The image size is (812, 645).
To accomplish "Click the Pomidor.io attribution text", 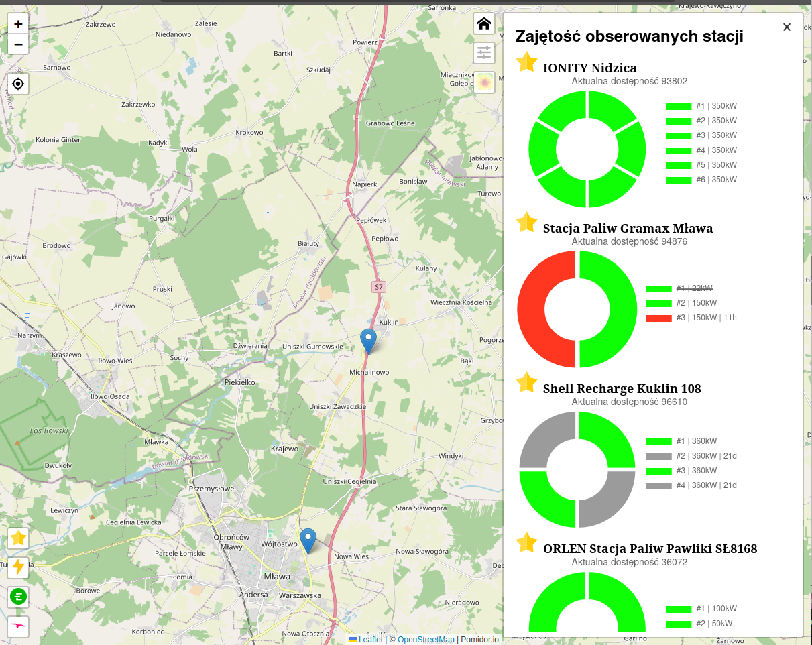I will [x=479, y=640].
